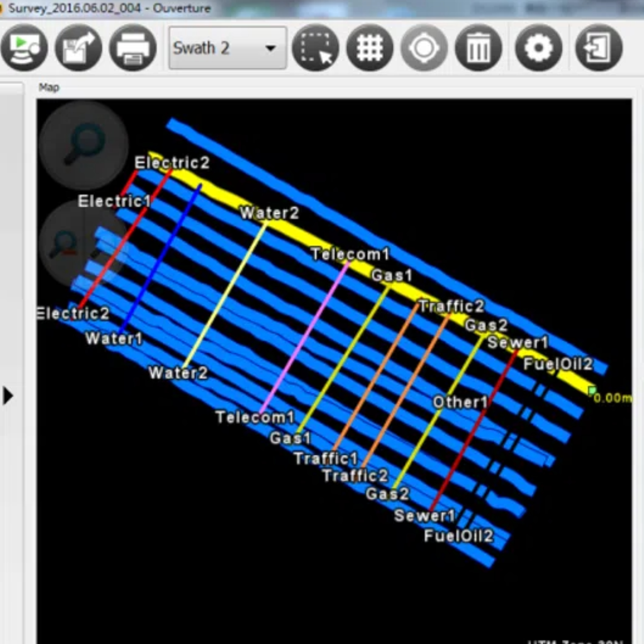Click the start survey play icon
The image size is (644, 644).
pyautogui.click(x=24, y=48)
